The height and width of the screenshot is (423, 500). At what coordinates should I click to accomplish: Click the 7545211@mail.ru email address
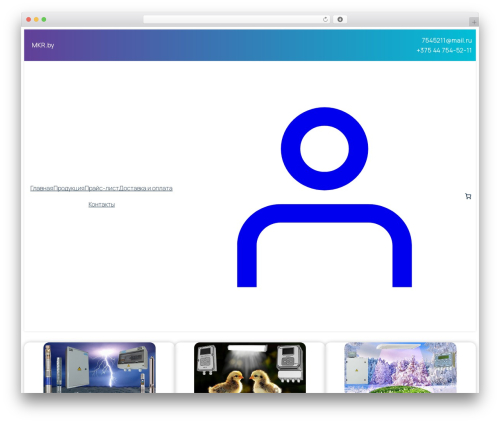447,40
